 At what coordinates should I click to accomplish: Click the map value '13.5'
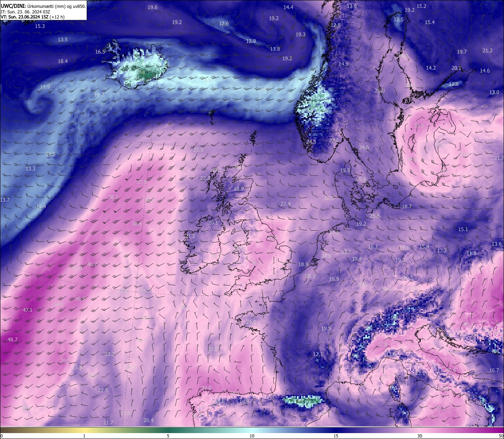point(63,39)
